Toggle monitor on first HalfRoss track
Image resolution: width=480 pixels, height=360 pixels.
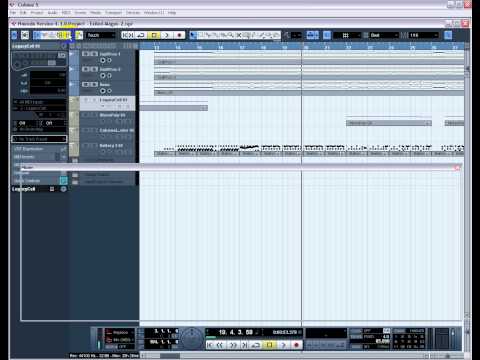click(109, 60)
